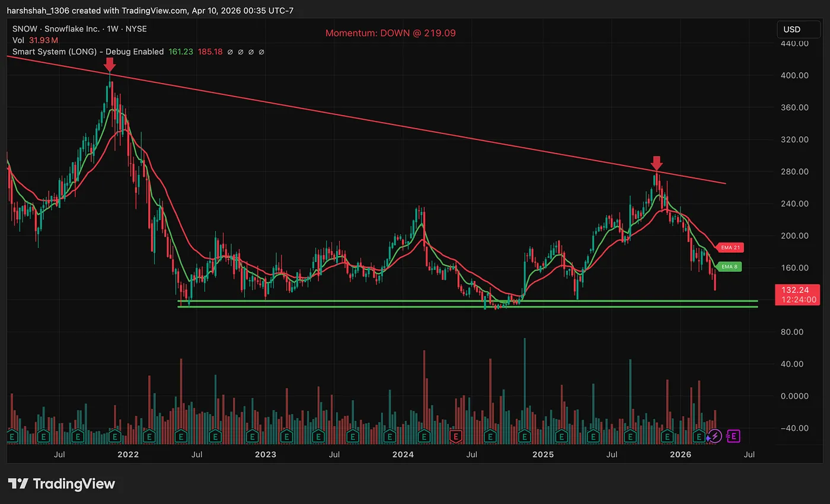Viewport: 830px width, 504px height.
Task: Click green earnings icon just left of lightning icon
Action: pyautogui.click(x=700, y=436)
